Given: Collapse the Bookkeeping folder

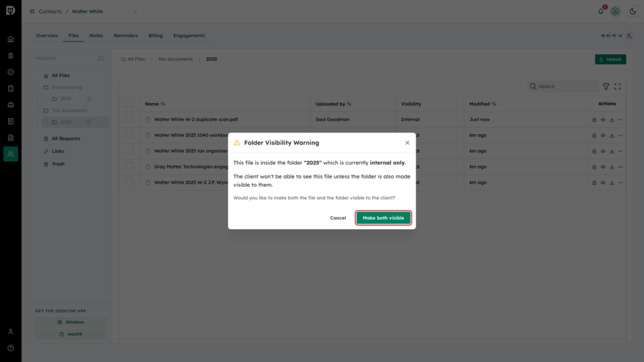Looking at the screenshot, I should tap(40, 87).
